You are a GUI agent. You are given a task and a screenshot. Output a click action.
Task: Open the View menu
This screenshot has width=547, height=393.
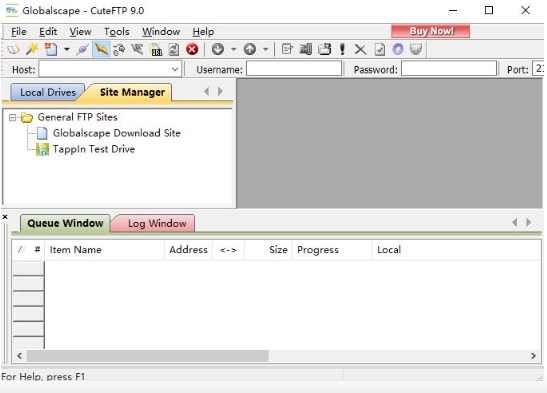[x=80, y=32]
